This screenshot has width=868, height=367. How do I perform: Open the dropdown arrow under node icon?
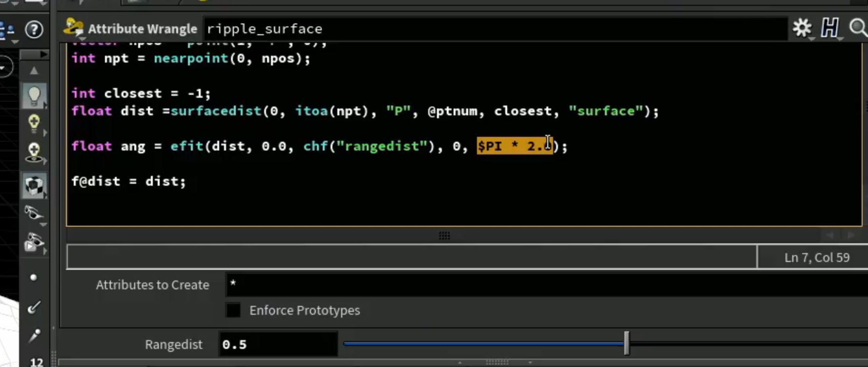[x=82, y=39]
